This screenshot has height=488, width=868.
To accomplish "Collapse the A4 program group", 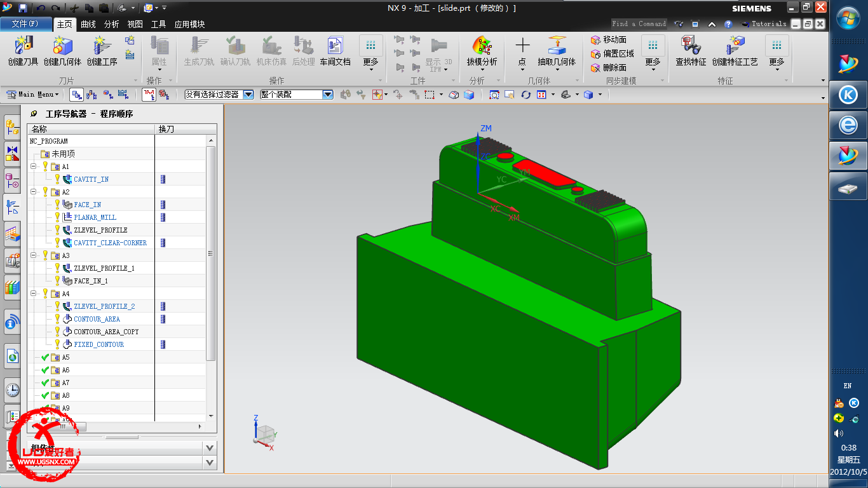I will 34,294.
